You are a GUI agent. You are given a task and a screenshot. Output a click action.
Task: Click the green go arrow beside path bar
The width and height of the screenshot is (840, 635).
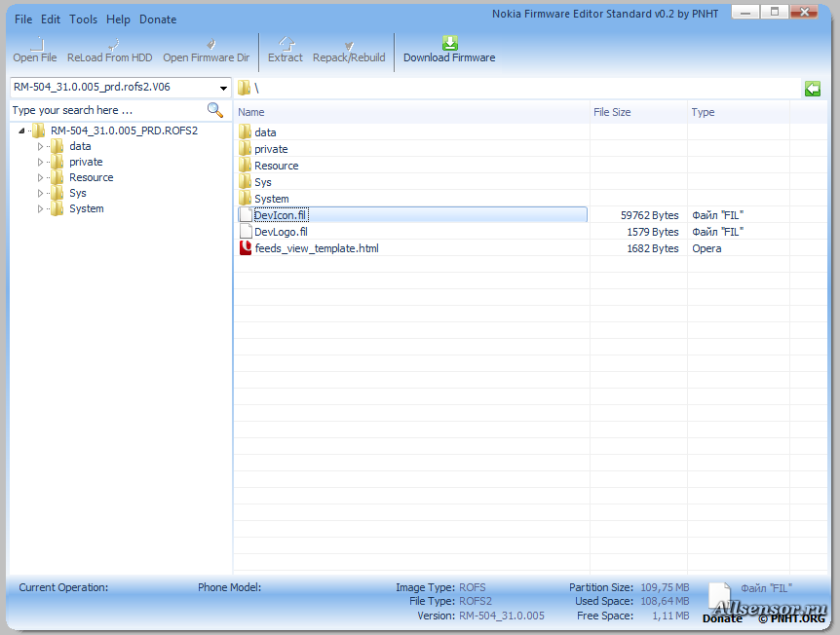click(813, 89)
